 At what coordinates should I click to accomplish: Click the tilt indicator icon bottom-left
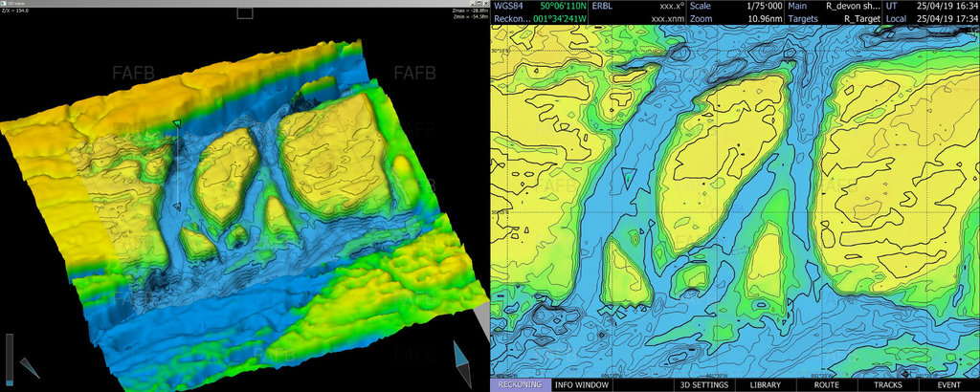[x=29, y=366]
